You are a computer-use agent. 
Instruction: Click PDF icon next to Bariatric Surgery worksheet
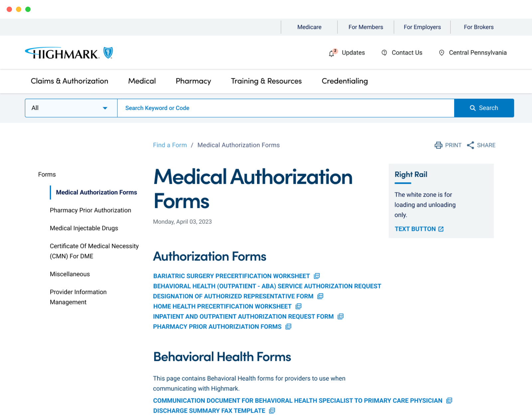(x=317, y=276)
